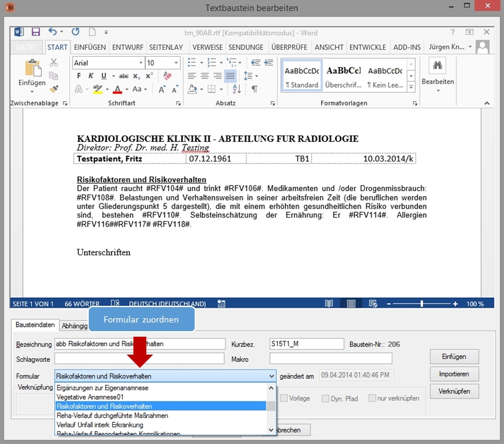Click the New document icon

[x=92, y=32]
